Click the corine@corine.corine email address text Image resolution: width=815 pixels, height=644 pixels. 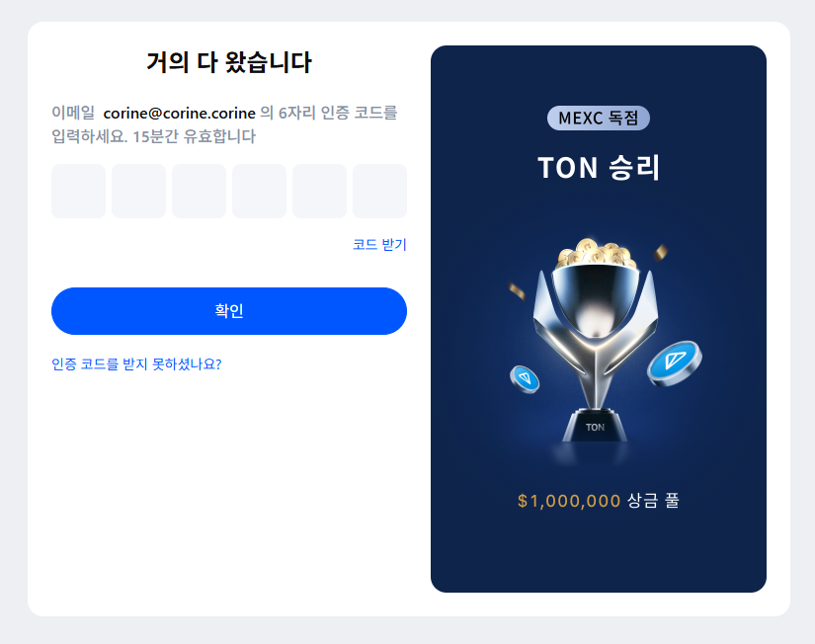coord(180,113)
